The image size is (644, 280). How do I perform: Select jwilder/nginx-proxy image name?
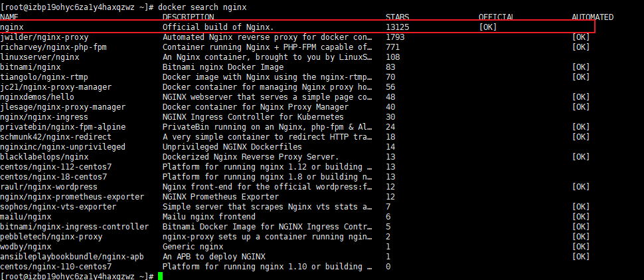click(44, 37)
